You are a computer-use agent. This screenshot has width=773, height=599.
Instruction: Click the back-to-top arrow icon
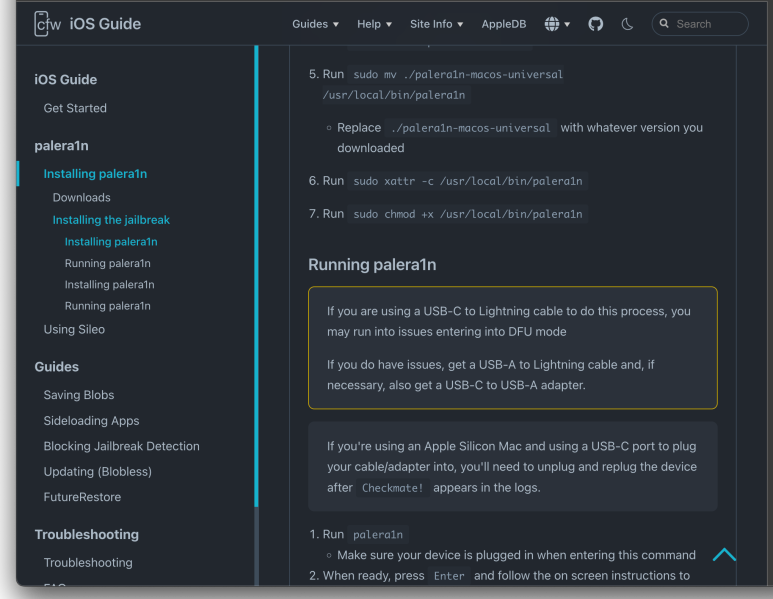click(724, 555)
